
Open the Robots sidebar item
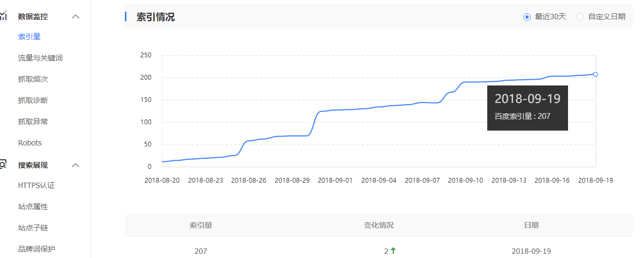click(30, 143)
